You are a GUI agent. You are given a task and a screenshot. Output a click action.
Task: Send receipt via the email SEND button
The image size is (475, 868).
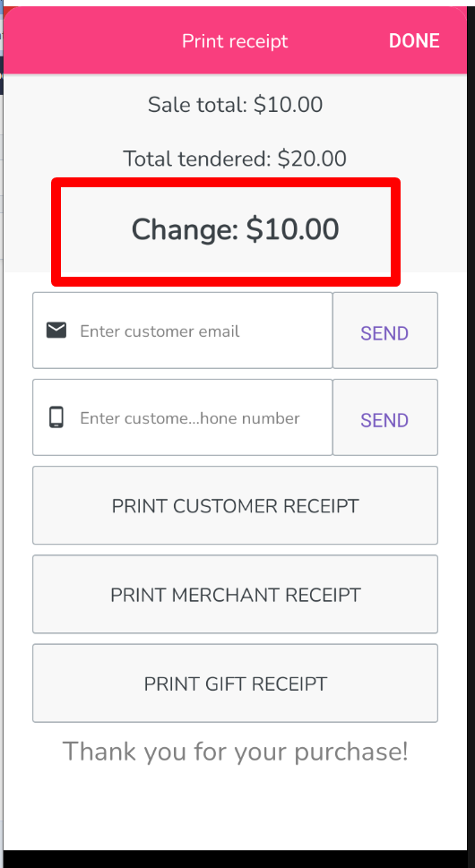384,331
